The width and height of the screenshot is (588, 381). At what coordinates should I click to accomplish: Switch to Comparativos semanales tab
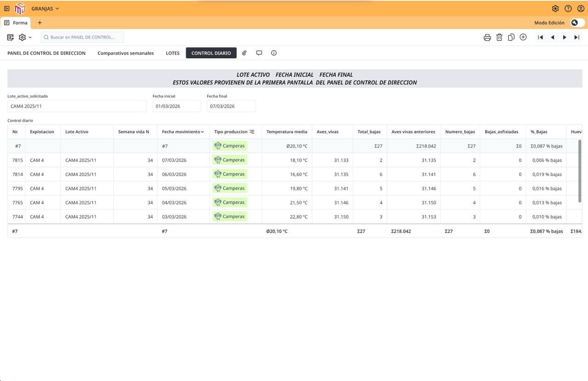[125, 53]
